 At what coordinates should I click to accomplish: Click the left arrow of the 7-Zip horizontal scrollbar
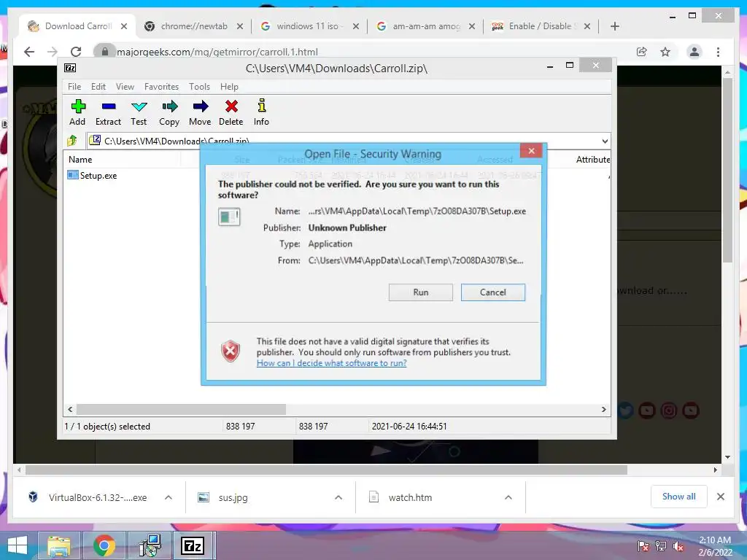click(70, 410)
